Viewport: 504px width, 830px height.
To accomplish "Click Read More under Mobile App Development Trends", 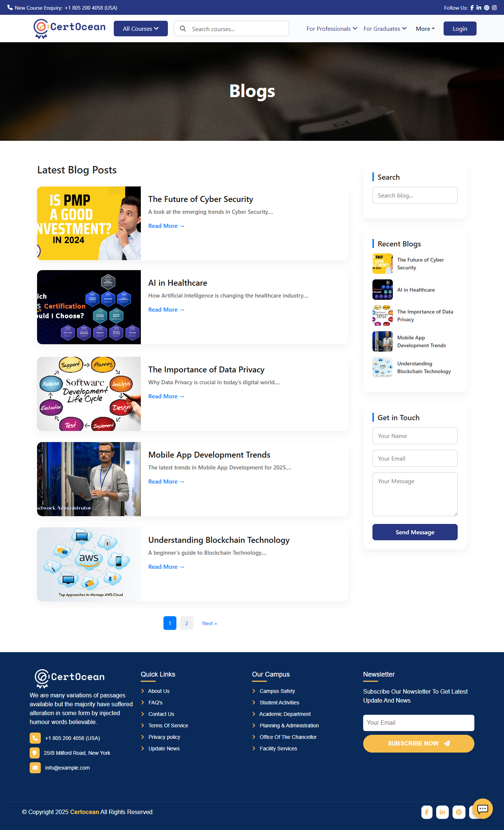I will (x=166, y=482).
